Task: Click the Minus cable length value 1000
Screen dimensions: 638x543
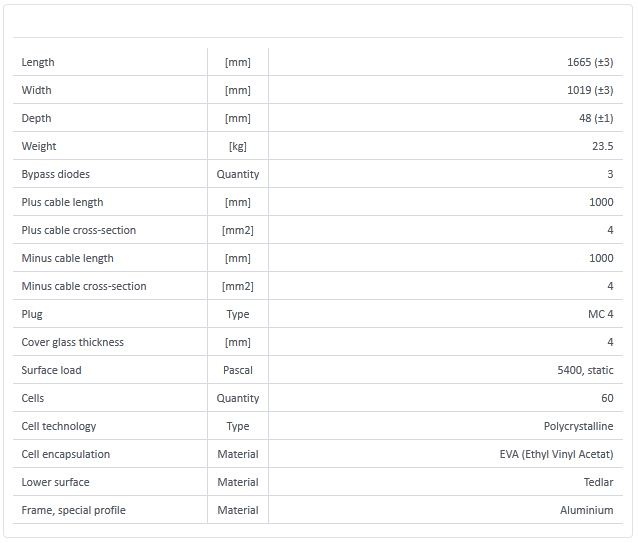Action: point(601,258)
